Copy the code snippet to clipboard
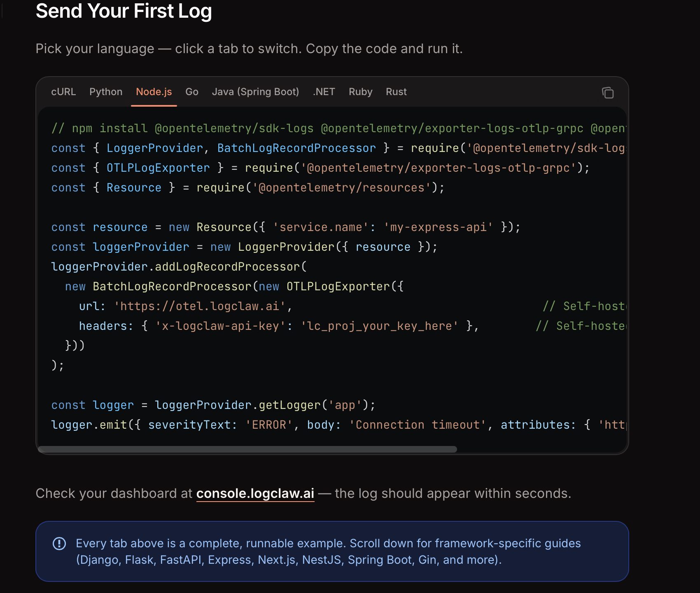 point(608,93)
